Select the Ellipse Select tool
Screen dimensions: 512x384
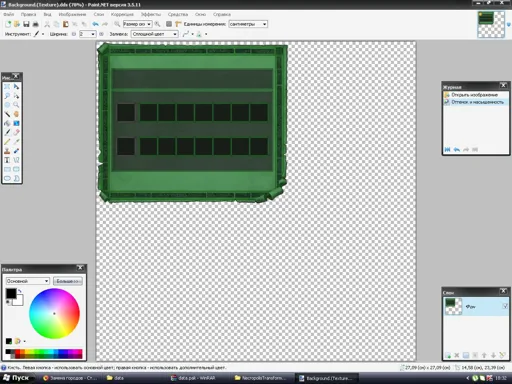[x=7, y=105]
